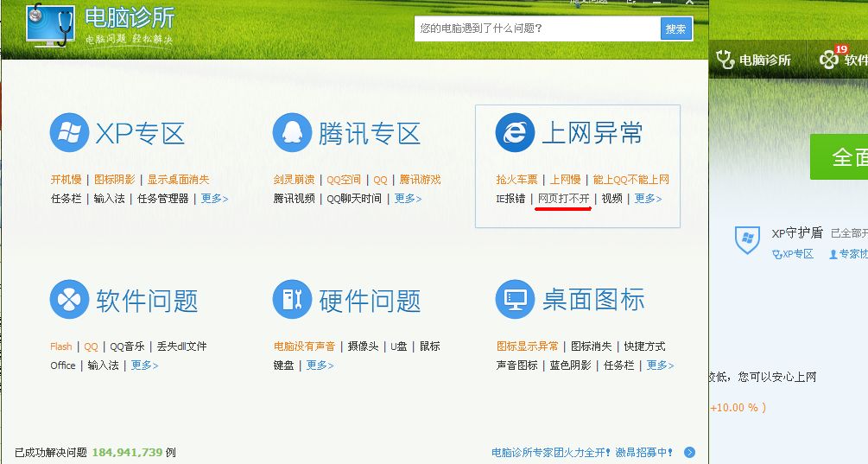Expand 更多 in 硬件问题 section
This screenshot has height=464, width=868.
pos(320,365)
